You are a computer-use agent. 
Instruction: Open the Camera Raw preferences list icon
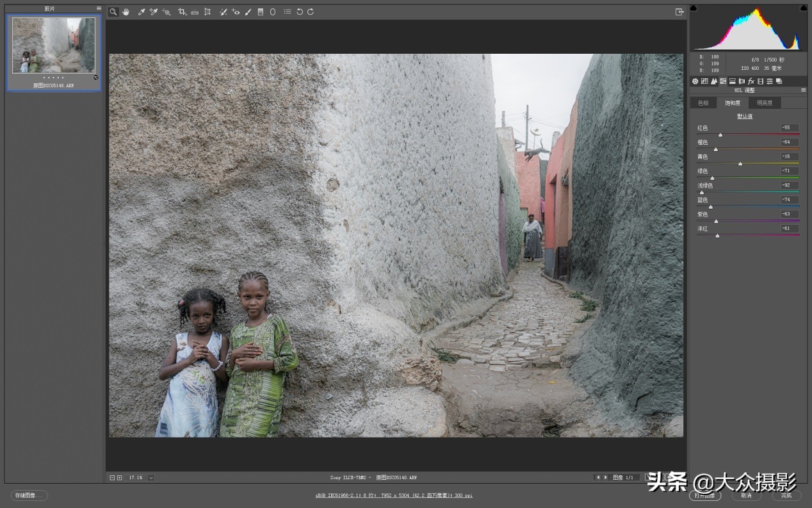click(x=288, y=12)
